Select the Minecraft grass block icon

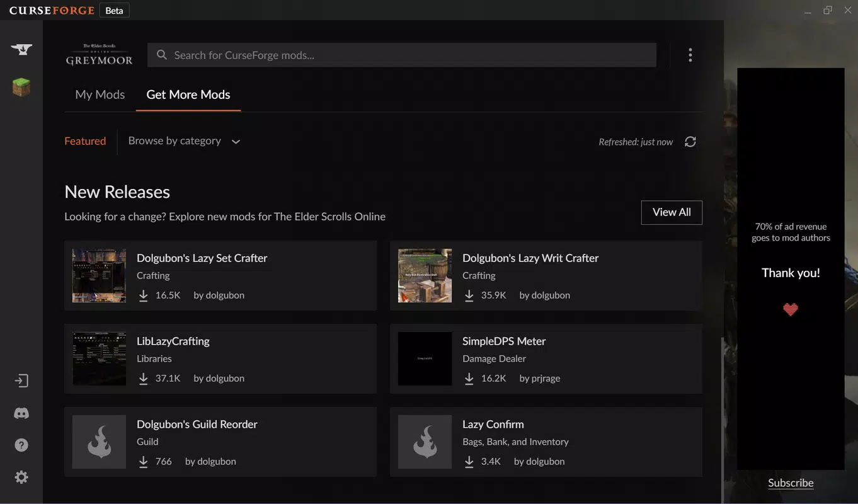click(x=21, y=88)
